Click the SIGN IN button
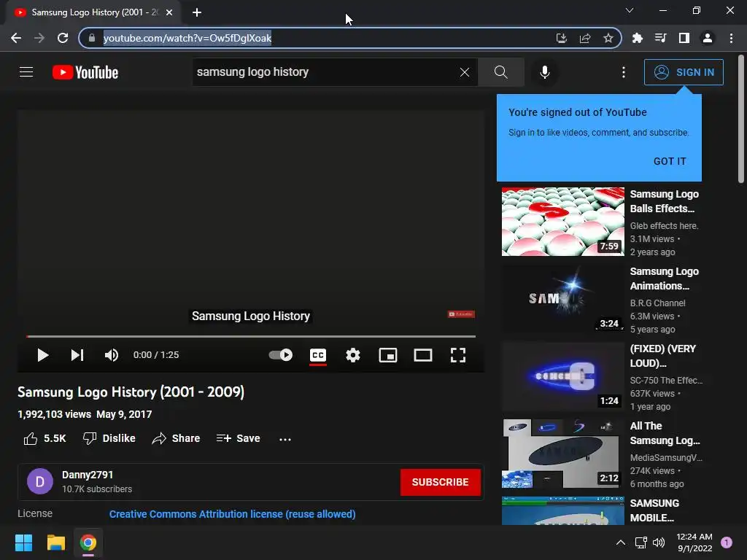Viewport: 747px width, 560px height. (684, 72)
